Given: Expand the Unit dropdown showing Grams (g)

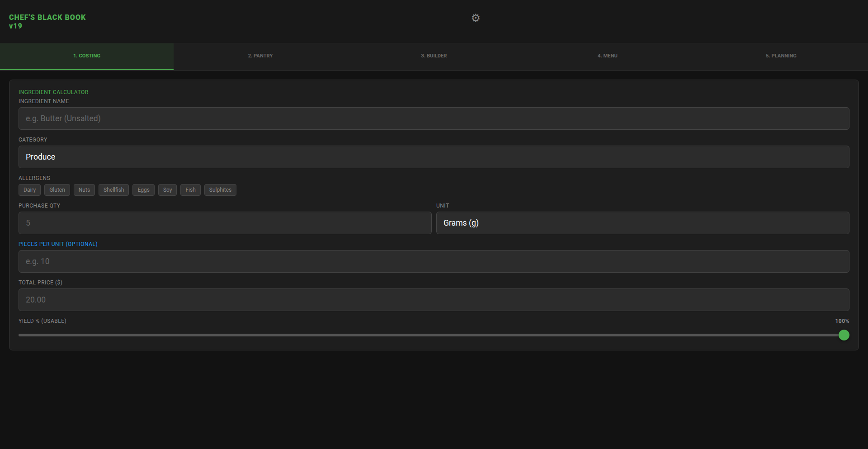Looking at the screenshot, I should coord(643,223).
